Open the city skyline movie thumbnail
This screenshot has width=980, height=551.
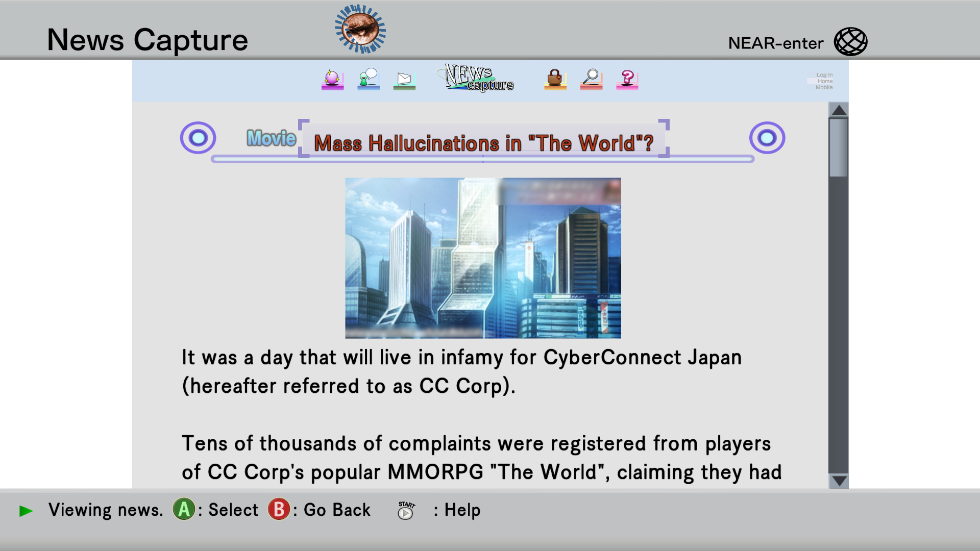point(483,258)
